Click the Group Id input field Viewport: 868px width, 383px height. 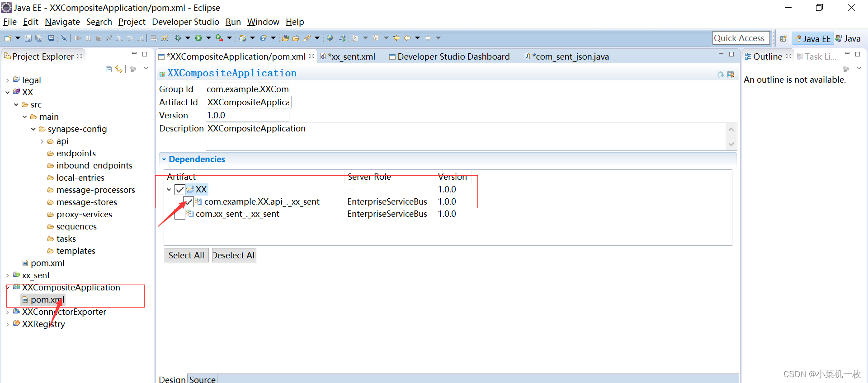pyautogui.click(x=247, y=89)
